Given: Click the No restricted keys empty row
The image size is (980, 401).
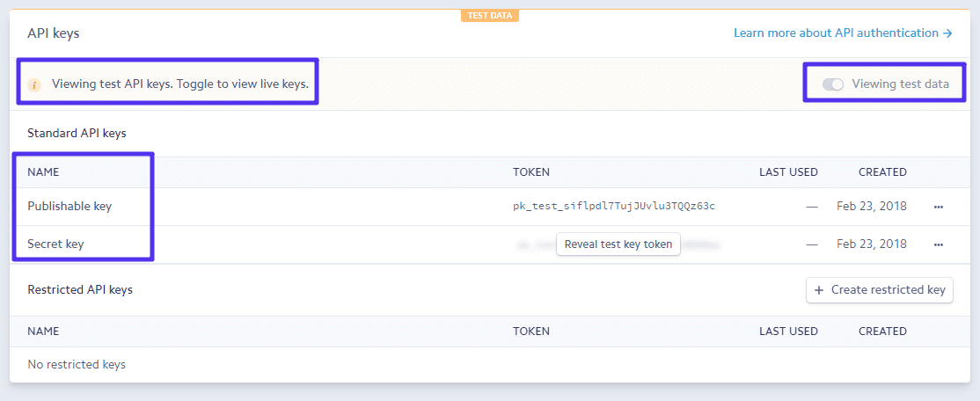Looking at the screenshot, I should pyautogui.click(x=77, y=364).
